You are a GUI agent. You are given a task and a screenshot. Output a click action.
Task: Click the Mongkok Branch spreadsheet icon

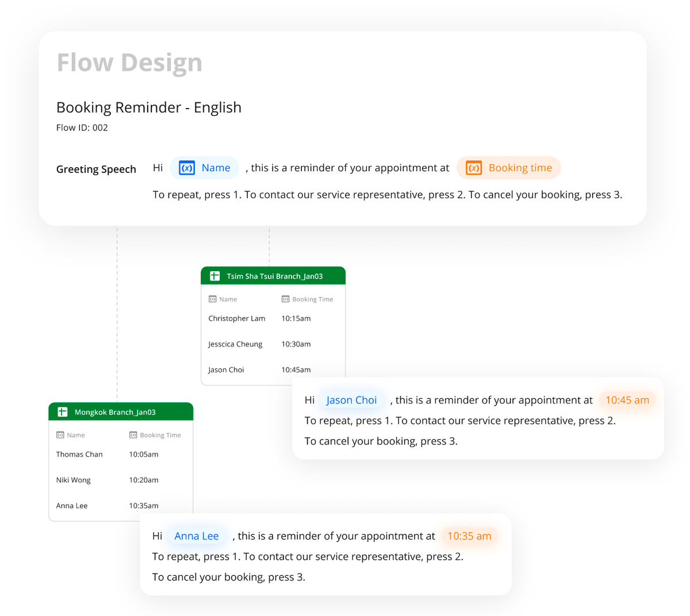click(63, 412)
